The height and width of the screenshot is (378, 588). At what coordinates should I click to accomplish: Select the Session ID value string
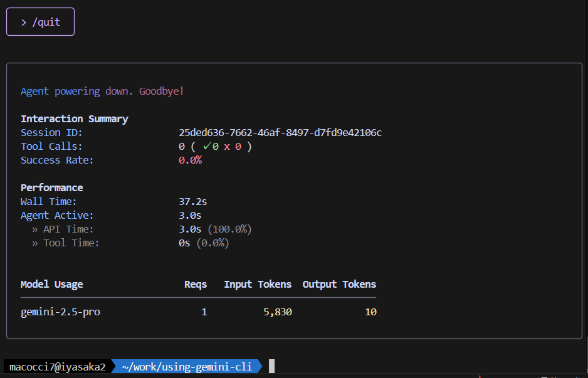tap(280, 133)
